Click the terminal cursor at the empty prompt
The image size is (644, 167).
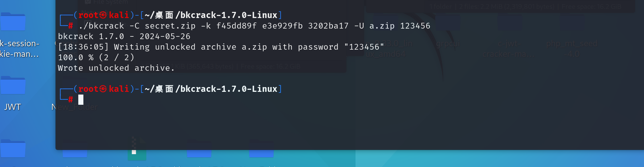tap(81, 100)
